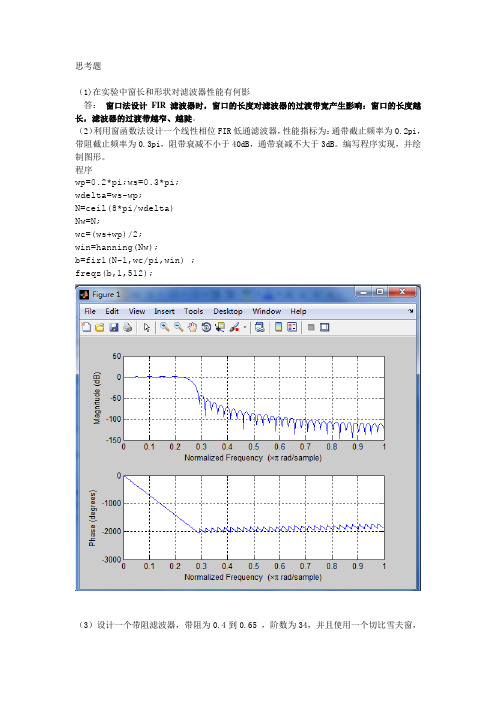496x702 pixels.
Task: Insert a Legend using the toolbar icon
Action: (292, 327)
